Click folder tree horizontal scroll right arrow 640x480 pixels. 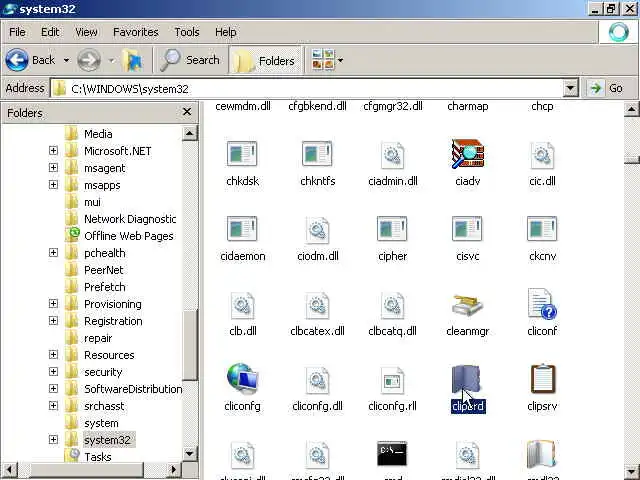[x=173, y=469]
